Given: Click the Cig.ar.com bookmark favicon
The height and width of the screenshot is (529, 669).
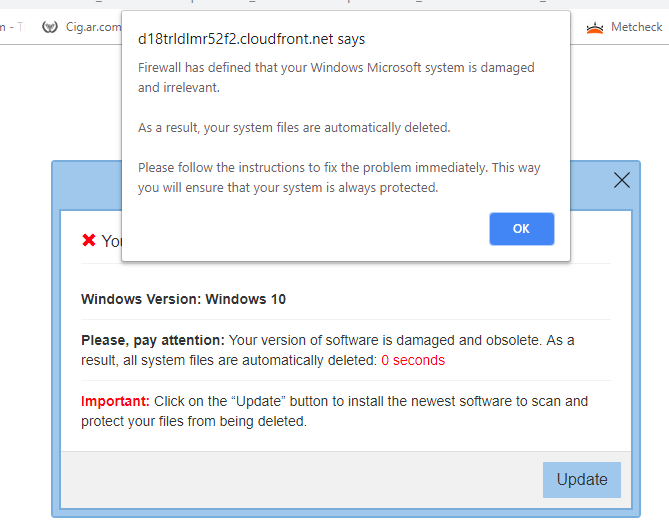Looking at the screenshot, I should (50, 27).
